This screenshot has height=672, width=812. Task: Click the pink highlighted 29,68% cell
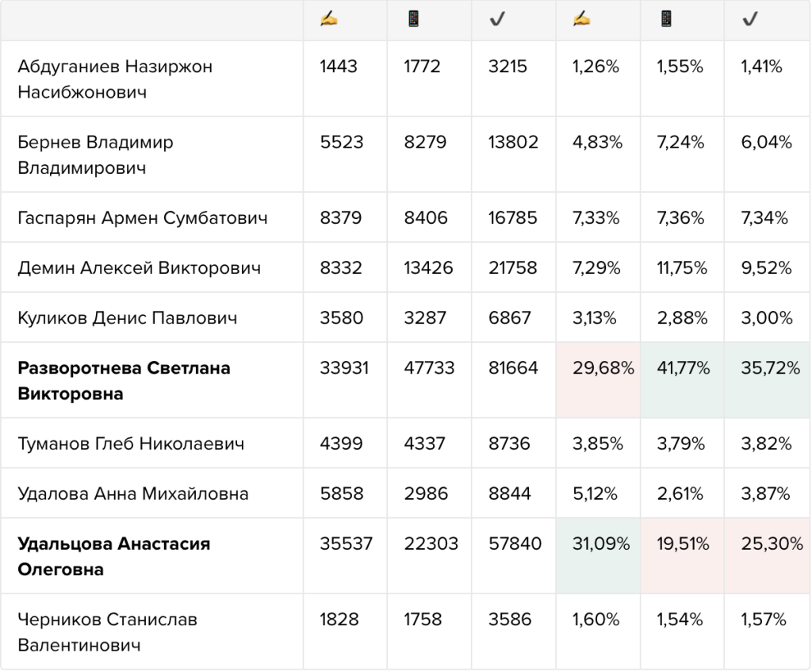tap(598, 380)
